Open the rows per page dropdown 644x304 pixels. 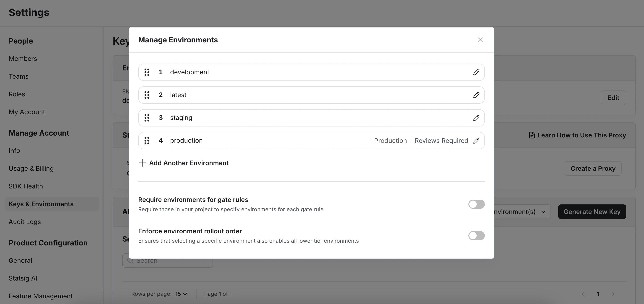pyautogui.click(x=181, y=294)
